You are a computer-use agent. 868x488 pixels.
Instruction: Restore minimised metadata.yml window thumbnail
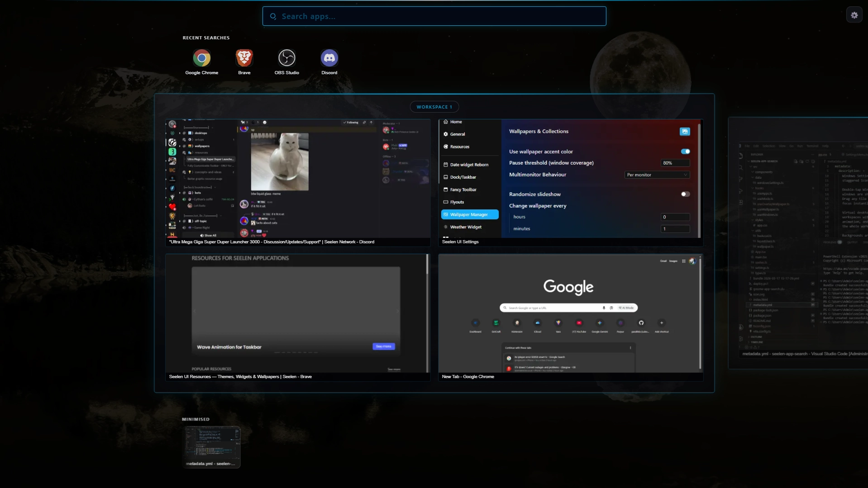[211, 447]
